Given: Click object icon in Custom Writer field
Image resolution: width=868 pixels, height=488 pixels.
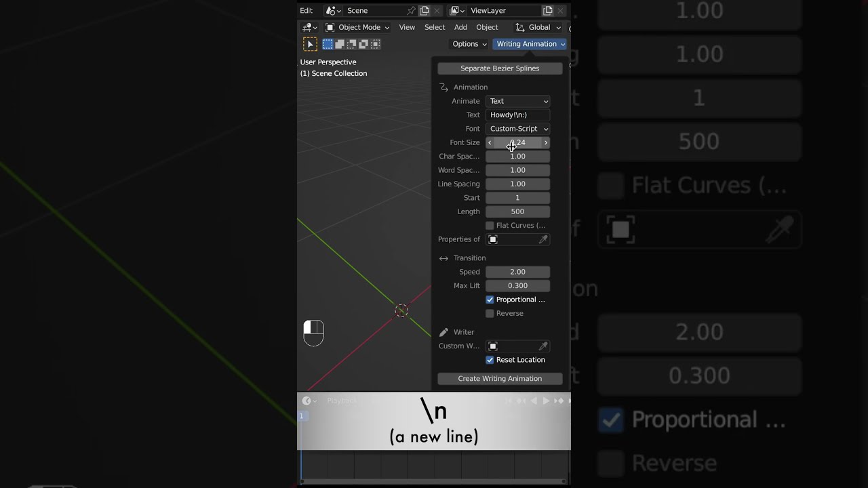Looking at the screenshot, I should [493, 346].
